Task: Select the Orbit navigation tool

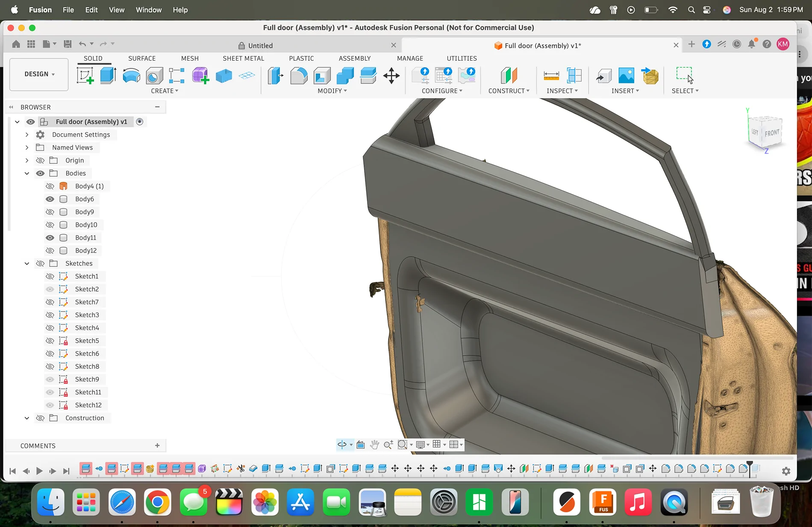Action: 342,445
